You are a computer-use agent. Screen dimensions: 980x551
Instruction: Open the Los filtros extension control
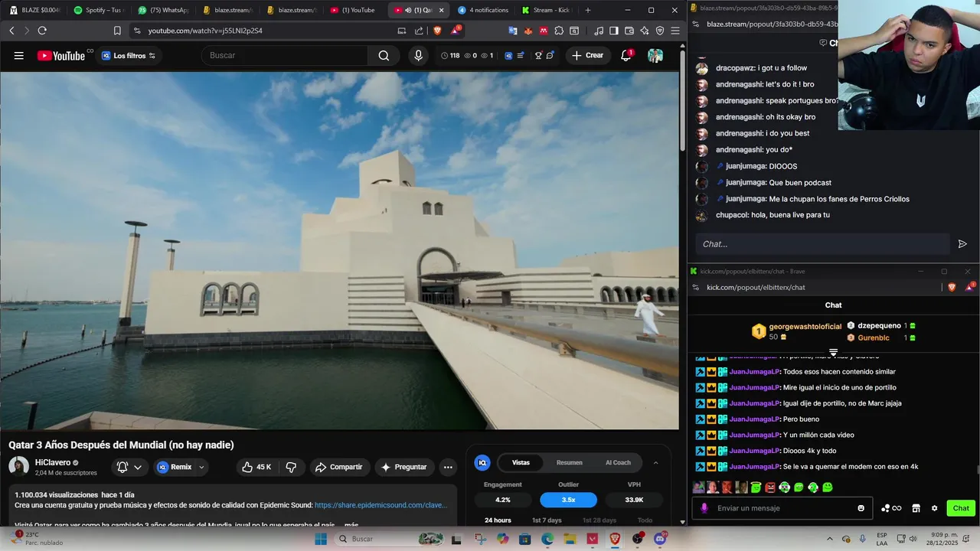click(129, 56)
